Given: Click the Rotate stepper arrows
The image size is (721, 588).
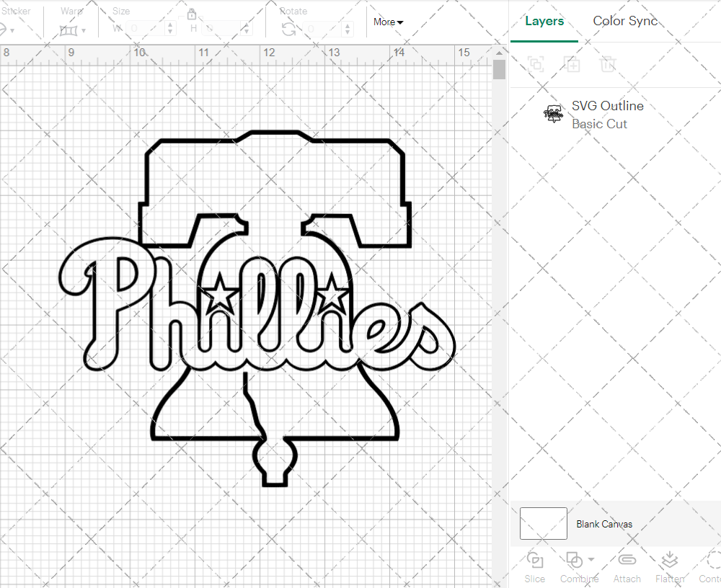Looking at the screenshot, I should [x=348, y=29].
